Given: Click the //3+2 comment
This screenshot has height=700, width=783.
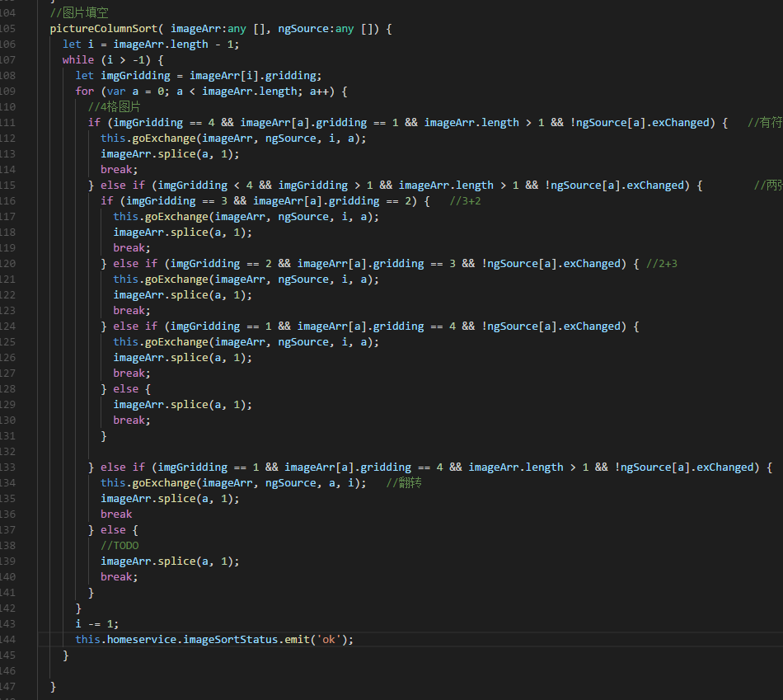Looking at the screenshot, I should [465, 201].
